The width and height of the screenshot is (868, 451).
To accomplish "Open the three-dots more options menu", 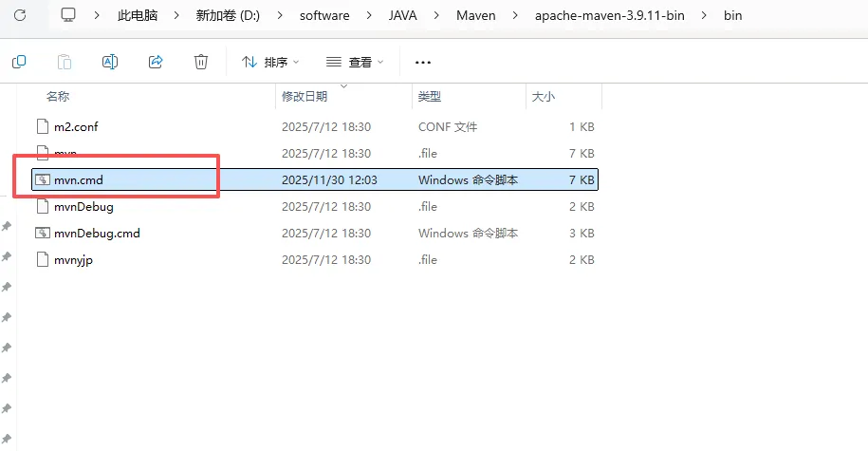I will (423, 62).
